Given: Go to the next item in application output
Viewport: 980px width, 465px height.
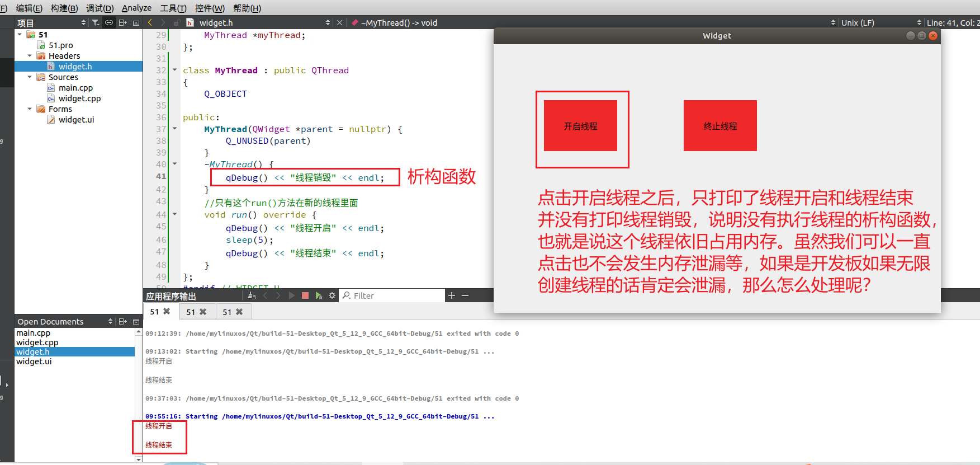Looking at the screenshot, I should click(278, 295).
